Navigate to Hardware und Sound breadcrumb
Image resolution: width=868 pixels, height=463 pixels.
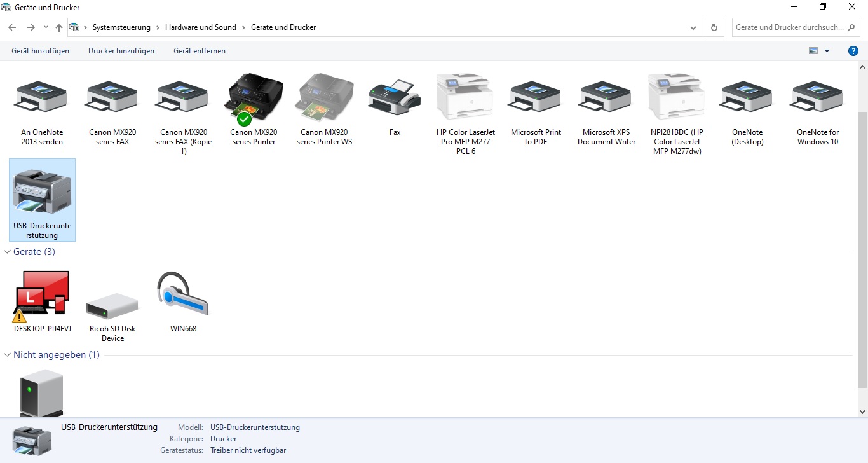tap(201, 27)
